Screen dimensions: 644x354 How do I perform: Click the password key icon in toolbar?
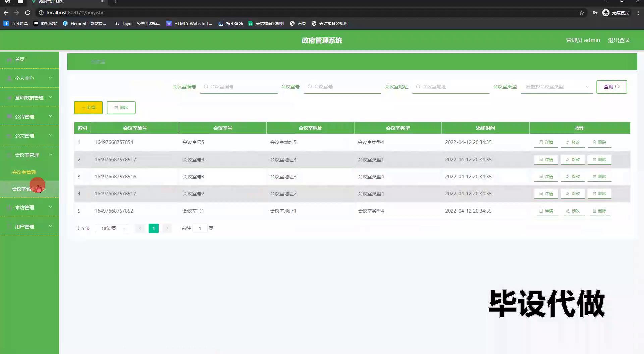595,13
